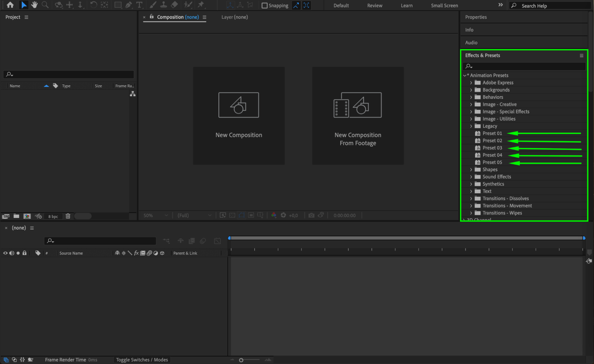
Task: Click the timeline zoom slider handle
Action: 241,360
